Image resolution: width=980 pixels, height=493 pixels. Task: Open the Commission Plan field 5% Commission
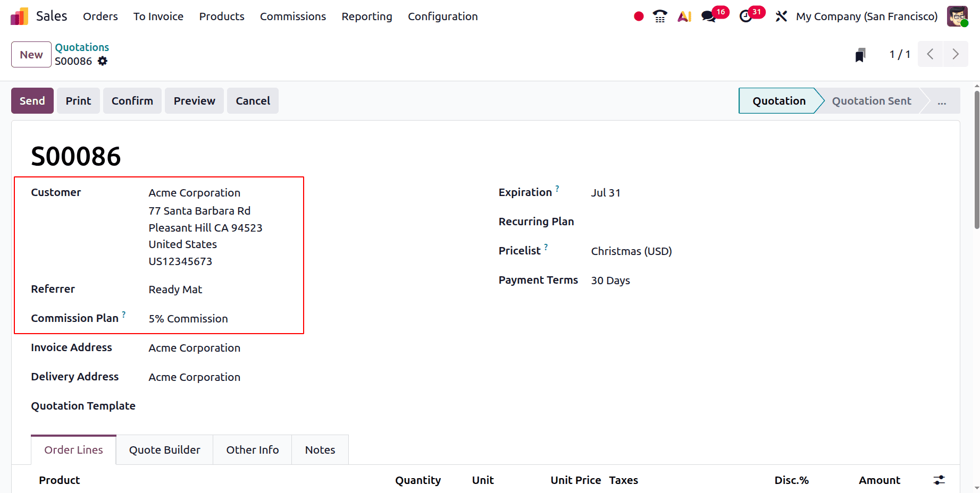(x=188, y=319)
